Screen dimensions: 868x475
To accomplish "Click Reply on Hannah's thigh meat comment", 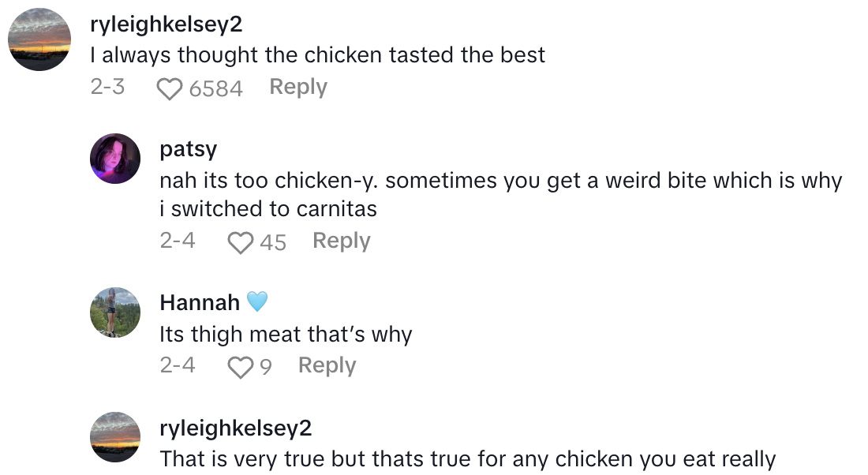I will click(x=326, y=365).
